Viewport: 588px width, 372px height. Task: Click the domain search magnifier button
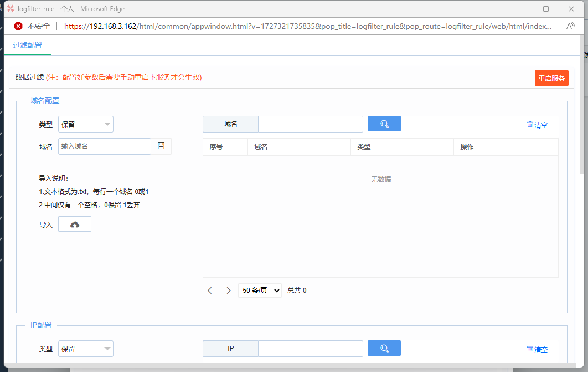point(384,124)
